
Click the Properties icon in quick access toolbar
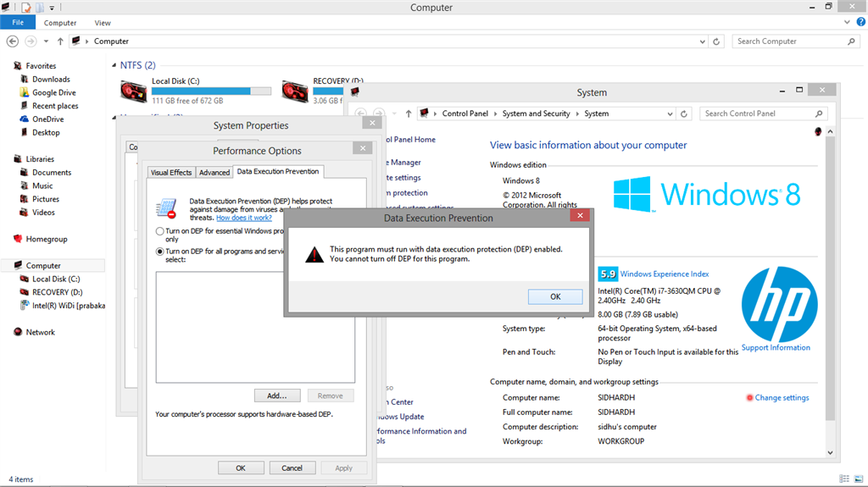[26, 8]
